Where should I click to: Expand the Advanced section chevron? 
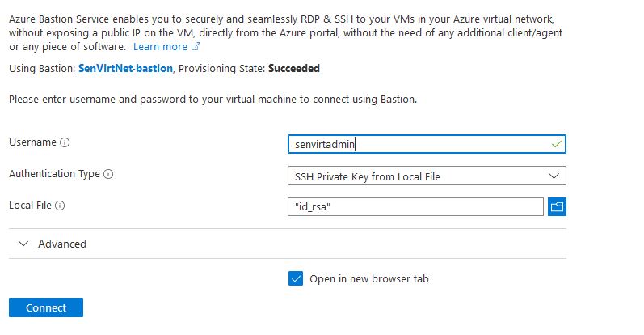pyautogui.click(x=23, y=244)
